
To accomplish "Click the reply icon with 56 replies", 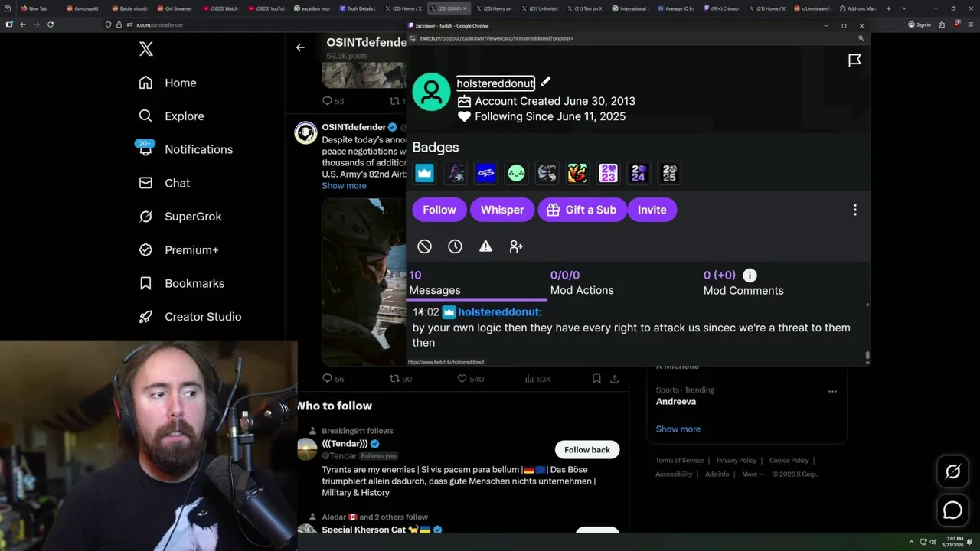I will tap(327, 379).
